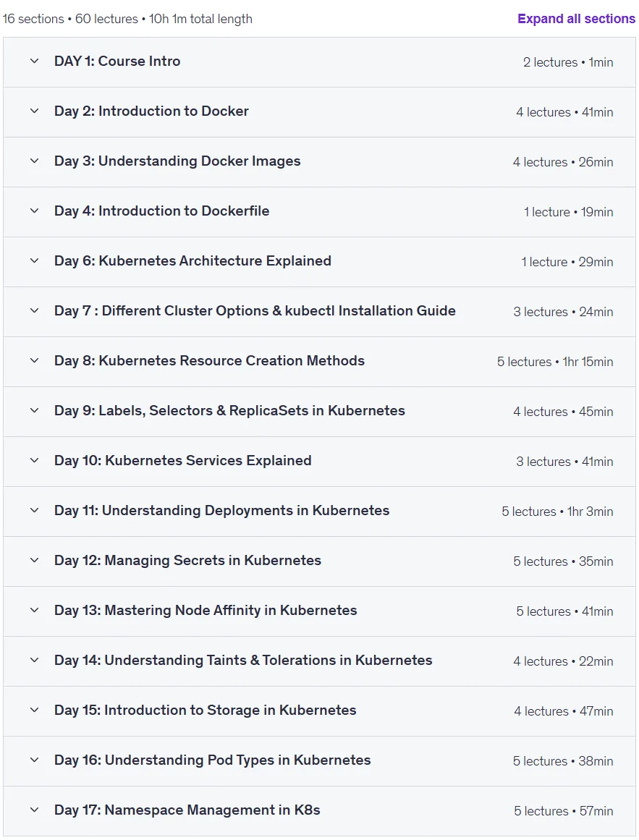The image size is (639, 840).
Task: Toggle chevron for Day 11: Understanding Deployments
Action: [34, 510]
